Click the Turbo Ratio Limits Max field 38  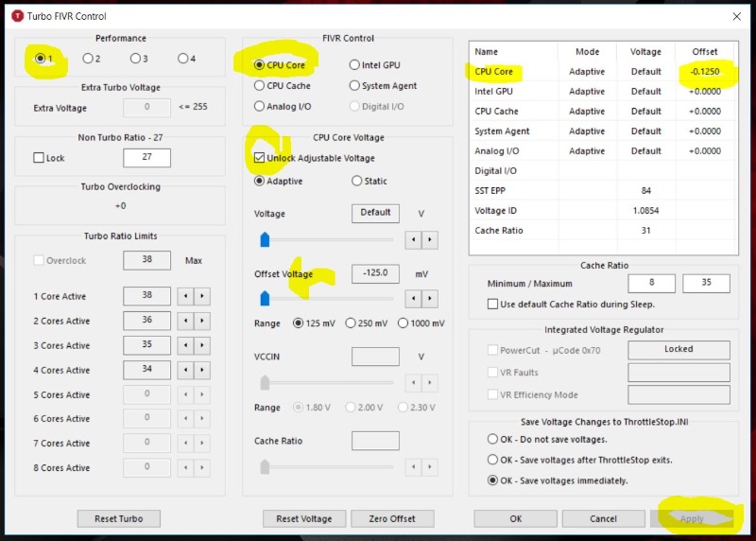[146, 260]
